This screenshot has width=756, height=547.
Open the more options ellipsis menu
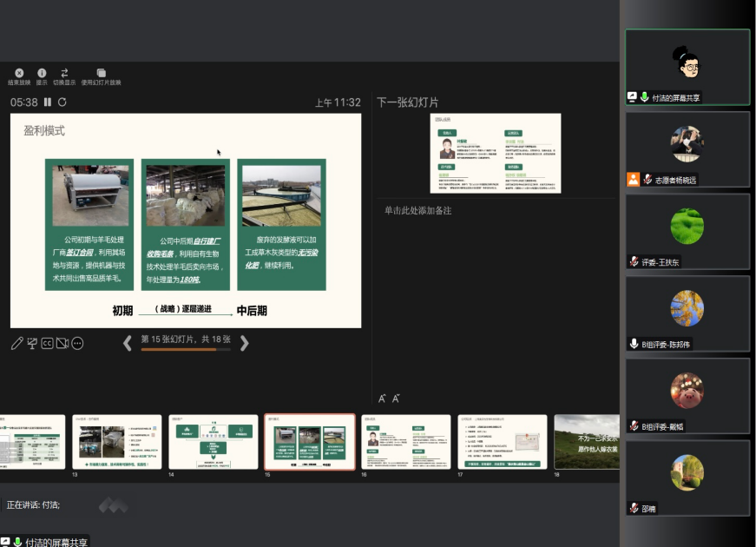[77, 344]
